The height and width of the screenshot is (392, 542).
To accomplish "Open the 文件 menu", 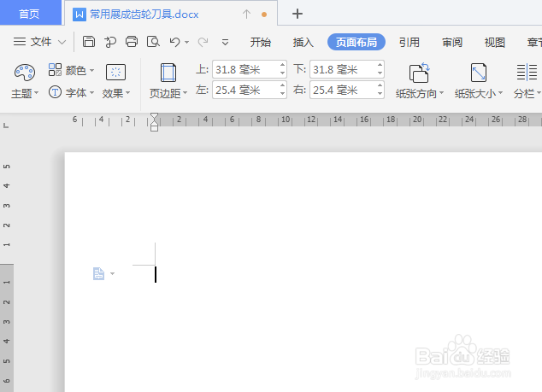I will [32, 42].
